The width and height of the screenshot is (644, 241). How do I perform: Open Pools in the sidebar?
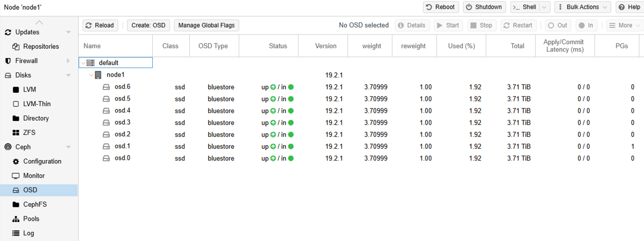click(x=31, y=218)
